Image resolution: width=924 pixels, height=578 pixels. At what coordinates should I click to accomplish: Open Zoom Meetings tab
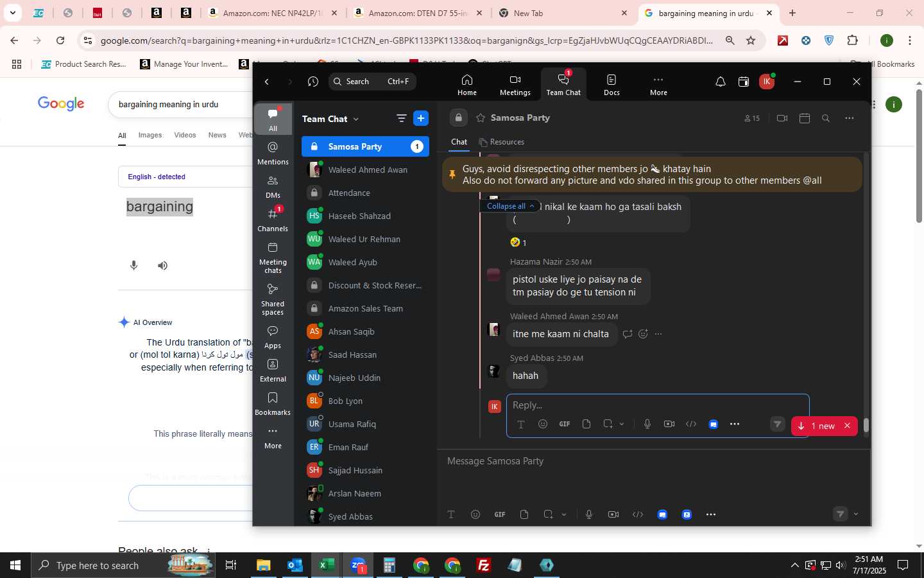(515, 84)
